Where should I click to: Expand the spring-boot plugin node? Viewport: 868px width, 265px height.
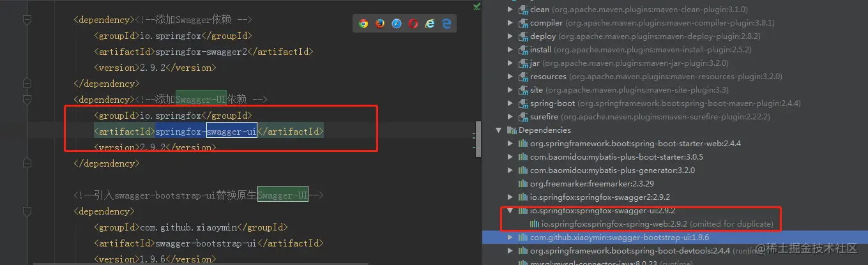click(x=510, y=103)
